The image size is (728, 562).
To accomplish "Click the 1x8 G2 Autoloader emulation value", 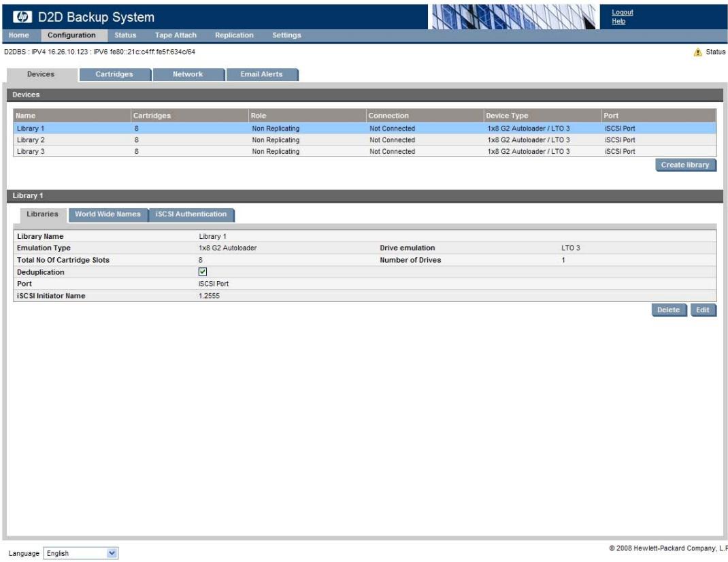I will tap(227, 248).
